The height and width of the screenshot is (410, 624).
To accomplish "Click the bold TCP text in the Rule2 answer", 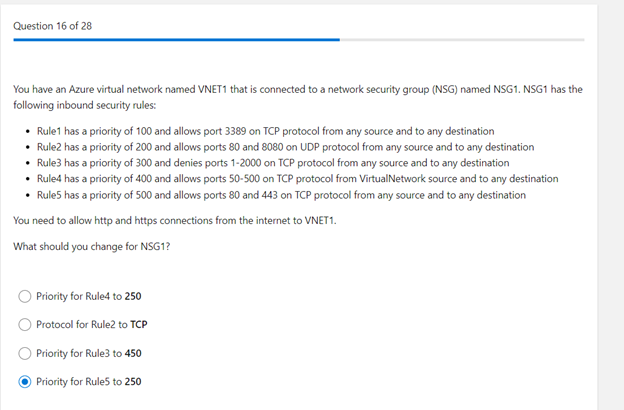I will 138,324.
